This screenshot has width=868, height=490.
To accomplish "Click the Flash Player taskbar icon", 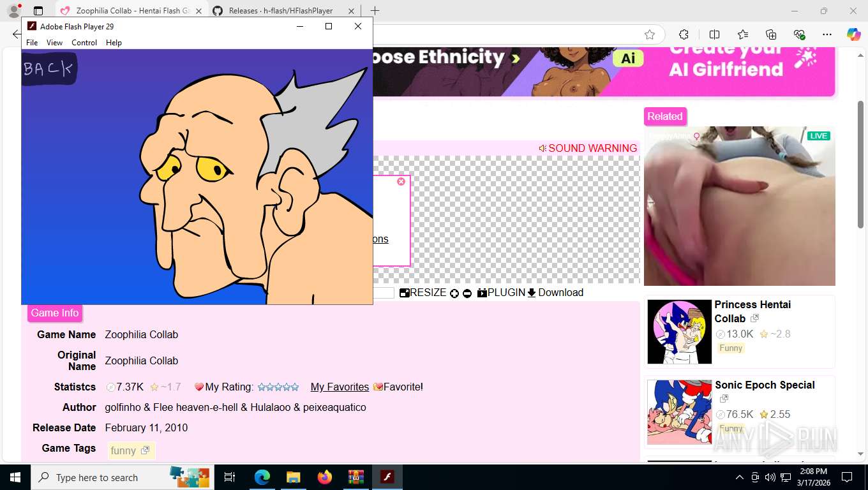I will tap(387, 477).
